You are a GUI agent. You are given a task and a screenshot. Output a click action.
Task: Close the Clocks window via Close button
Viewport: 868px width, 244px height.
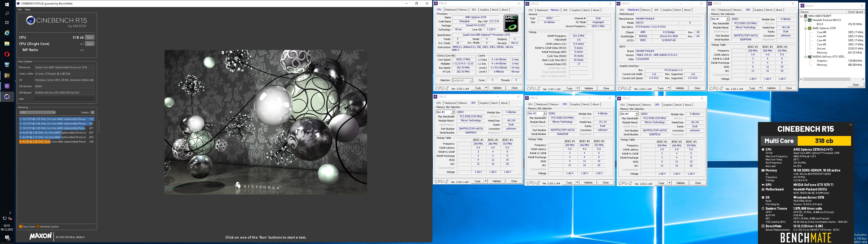point(856,84)
